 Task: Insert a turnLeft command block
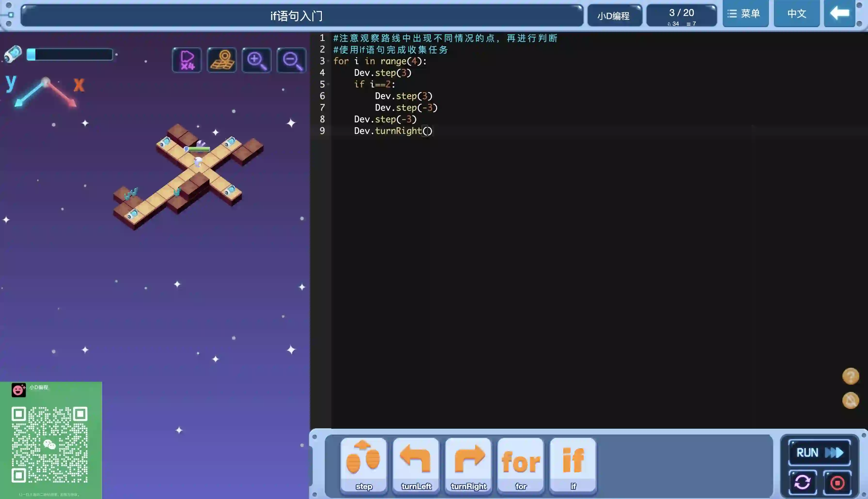tap(416, 465)
